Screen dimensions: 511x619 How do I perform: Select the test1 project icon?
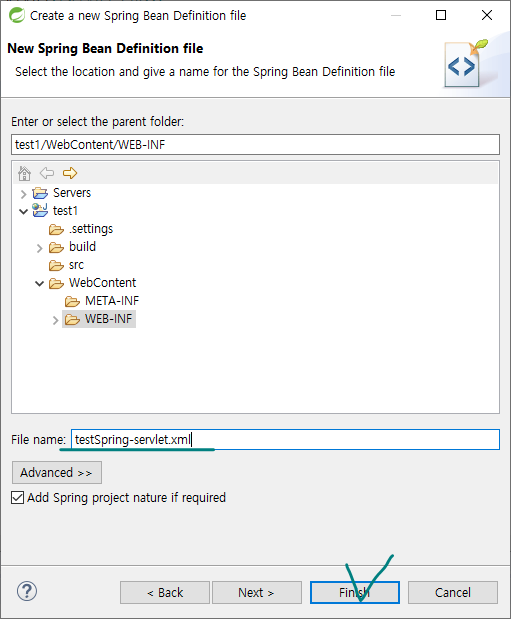pyautogui.click(x=40, y=210)
